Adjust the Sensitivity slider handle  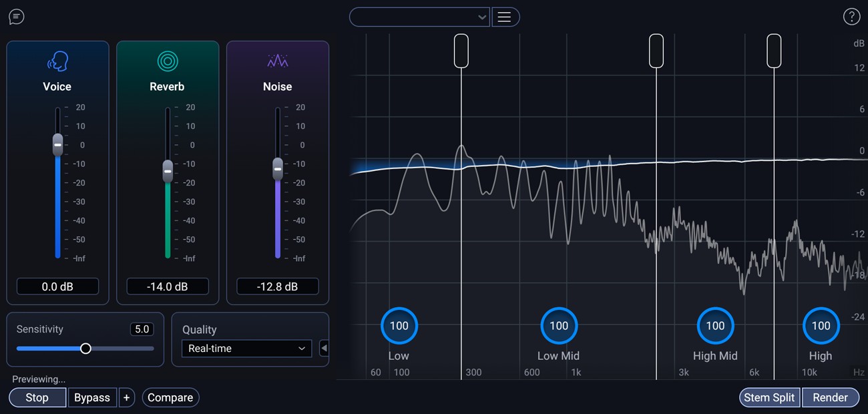point(85,348)
